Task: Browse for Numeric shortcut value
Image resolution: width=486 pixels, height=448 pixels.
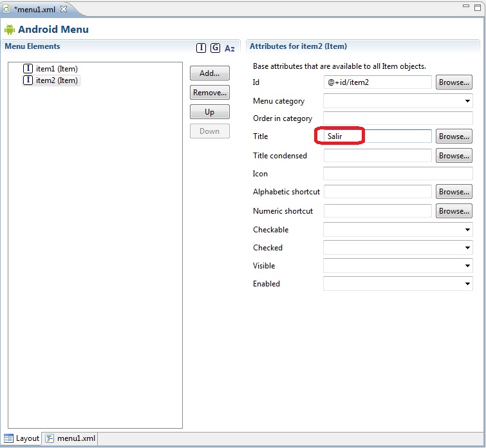Action: pos(454,211)
